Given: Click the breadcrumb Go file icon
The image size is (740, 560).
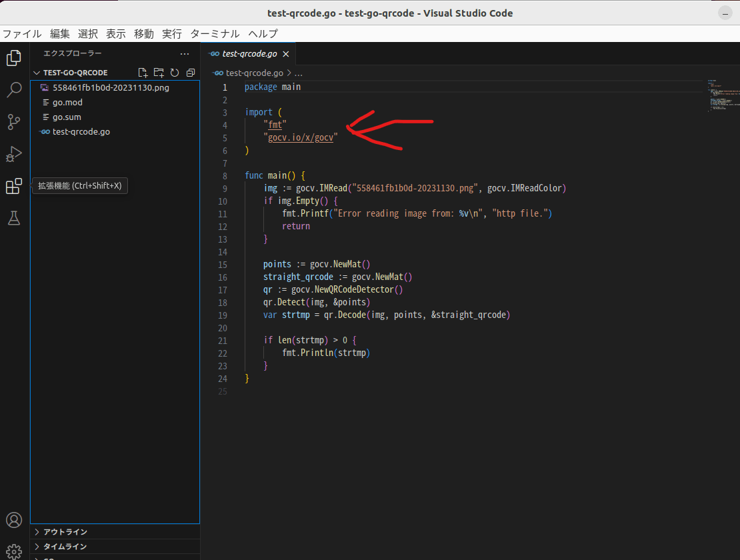Looking at the screenshot, I should (218, 73).
